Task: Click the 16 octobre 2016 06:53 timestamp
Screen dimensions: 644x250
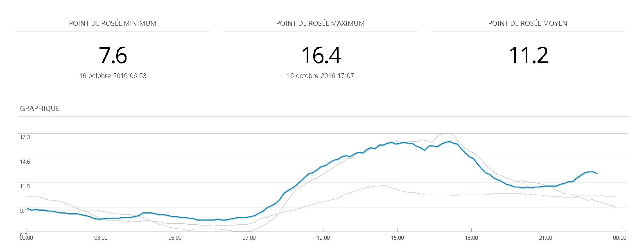Action: (x=113, y=76)
